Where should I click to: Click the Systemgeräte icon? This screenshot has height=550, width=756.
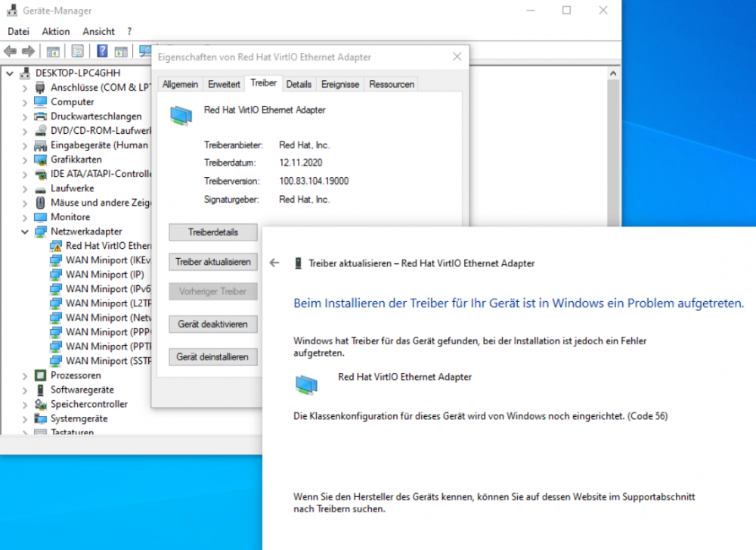(x=41, y=419)
